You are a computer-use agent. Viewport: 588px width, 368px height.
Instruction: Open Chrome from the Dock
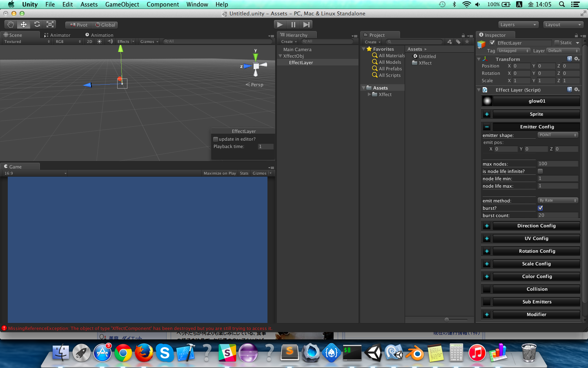point(123,353)
